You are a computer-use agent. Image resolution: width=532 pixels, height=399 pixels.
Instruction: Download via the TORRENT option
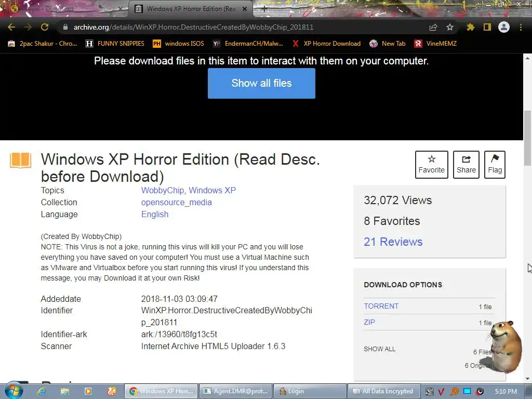pos(381,306)
